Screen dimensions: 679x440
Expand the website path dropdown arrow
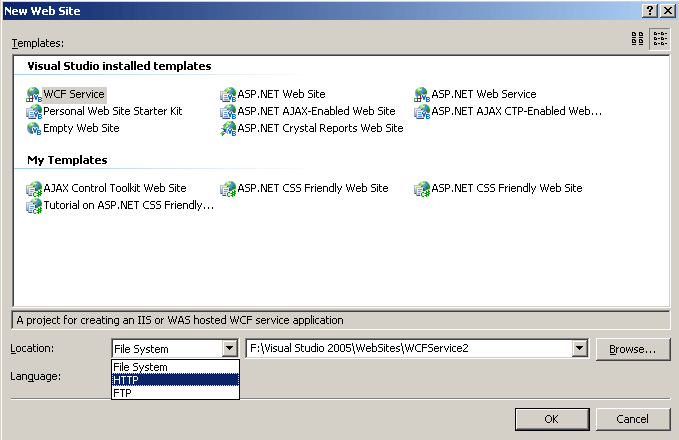[x=579, y=349]
